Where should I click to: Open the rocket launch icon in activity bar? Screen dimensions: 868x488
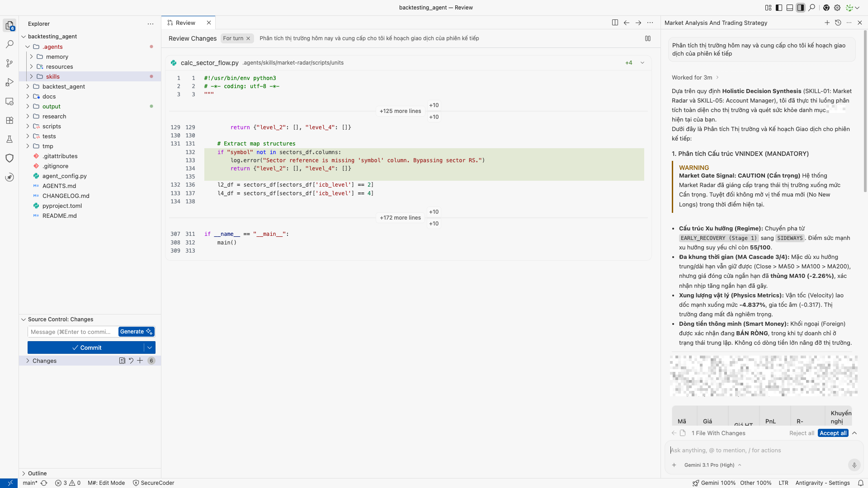click(9, 177)
